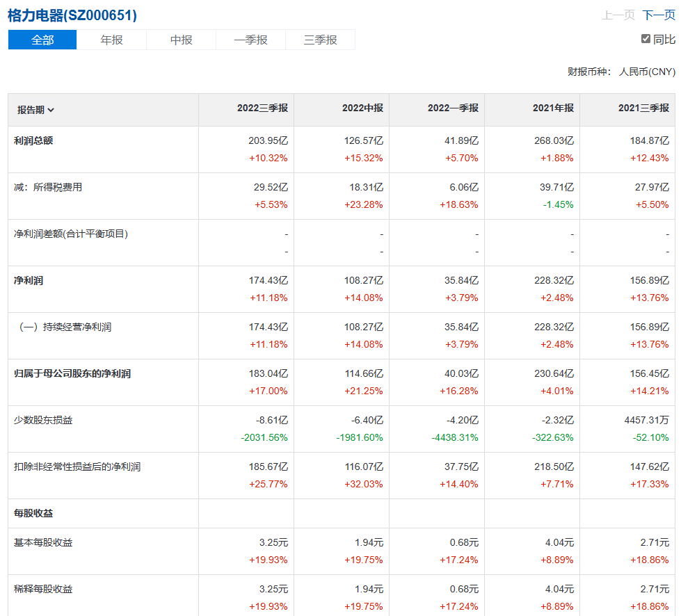Show the 三季报 tab
681x616 pixels.
click(x=320, y=40)
